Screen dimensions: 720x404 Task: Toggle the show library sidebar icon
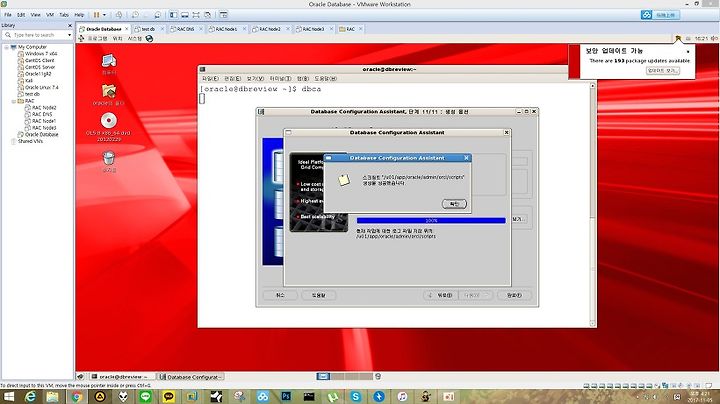click(x=174, y=15)
